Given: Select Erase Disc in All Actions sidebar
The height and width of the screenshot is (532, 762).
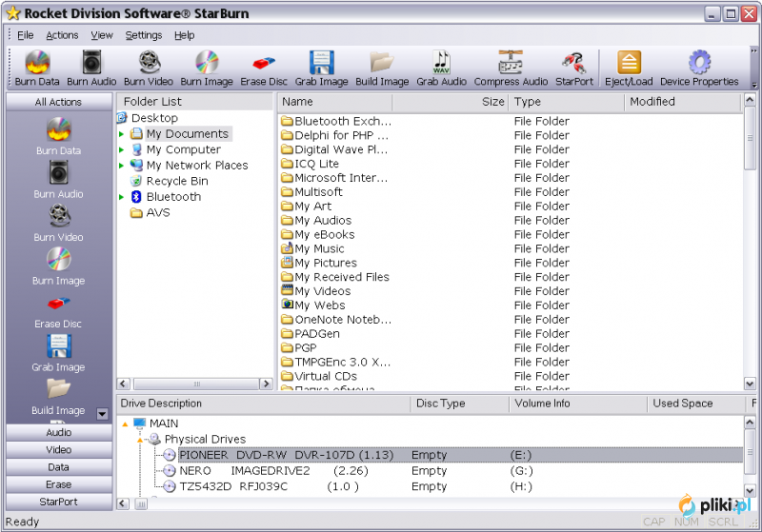Looking at the screenshot, I should [58, 309].
